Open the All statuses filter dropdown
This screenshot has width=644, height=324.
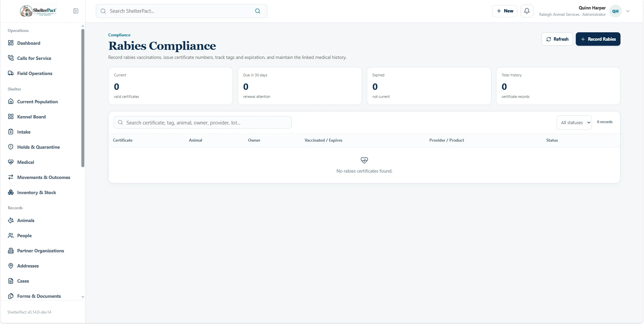(574, 122)
